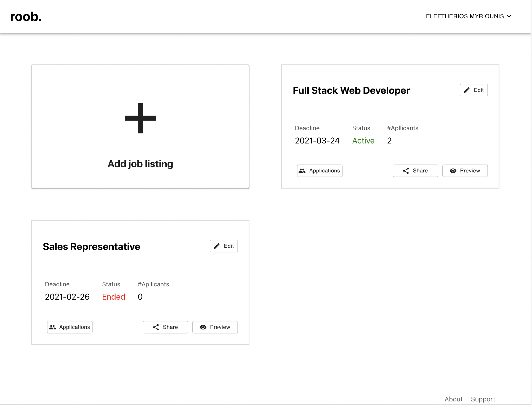Viewport: 532px width, 405px height.
Task: Click Share label on Sales Representative card
Action: pos(170,327)
